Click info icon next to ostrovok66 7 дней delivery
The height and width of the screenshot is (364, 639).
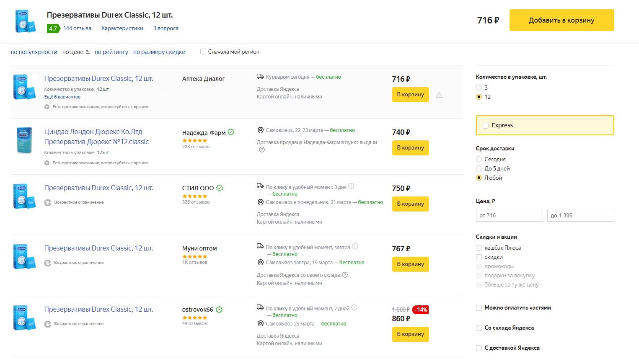(354, 308)
